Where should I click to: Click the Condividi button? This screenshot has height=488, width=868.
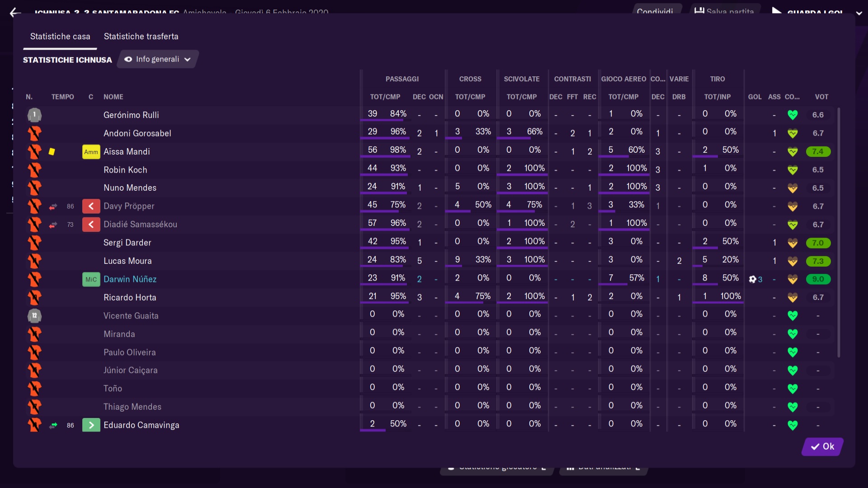coord(655,11)
